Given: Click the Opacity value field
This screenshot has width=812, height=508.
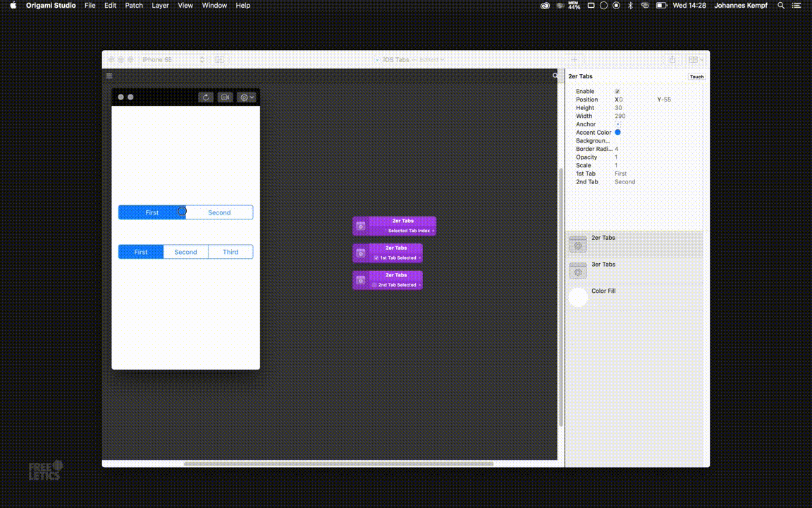Looking at the screenshot, I should pos(616,157).
